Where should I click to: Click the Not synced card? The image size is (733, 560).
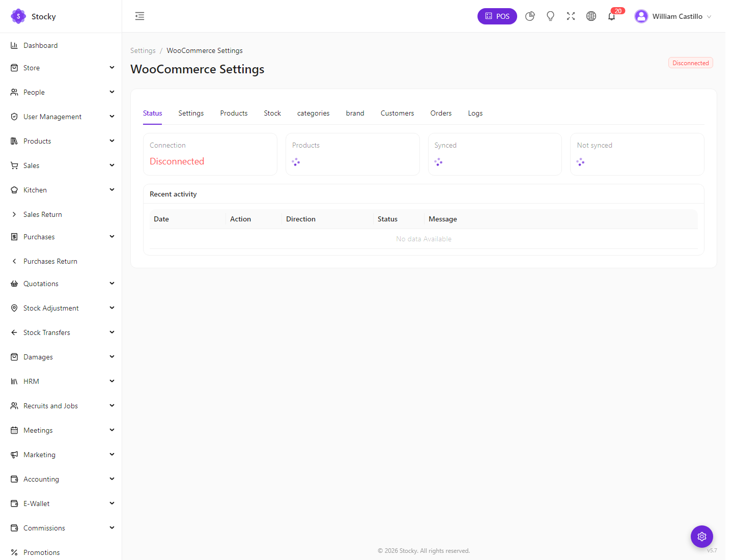(x=637, y=154)
